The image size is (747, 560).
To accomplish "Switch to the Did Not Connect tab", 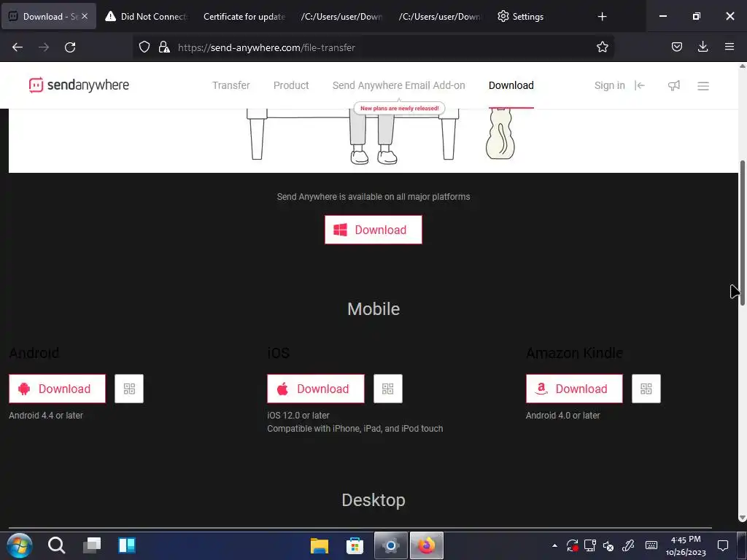I will coord(147,17).
